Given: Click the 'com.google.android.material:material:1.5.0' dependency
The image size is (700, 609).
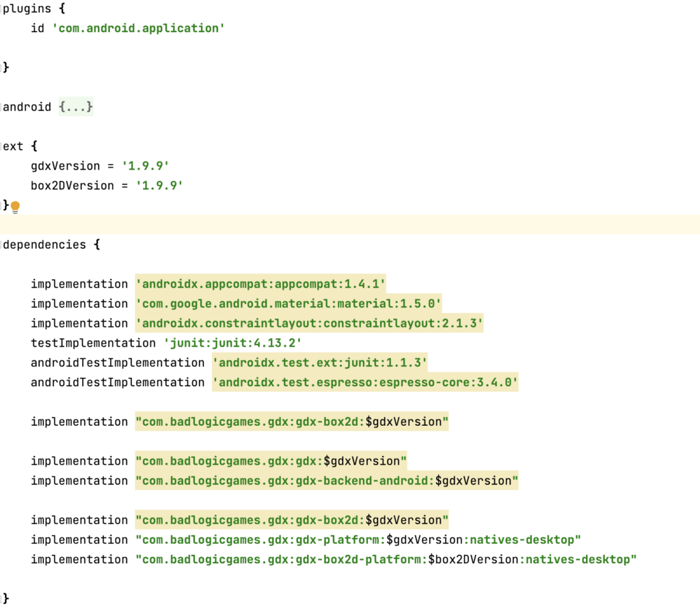Looking at the screenshot, I should tap(288, 303).
